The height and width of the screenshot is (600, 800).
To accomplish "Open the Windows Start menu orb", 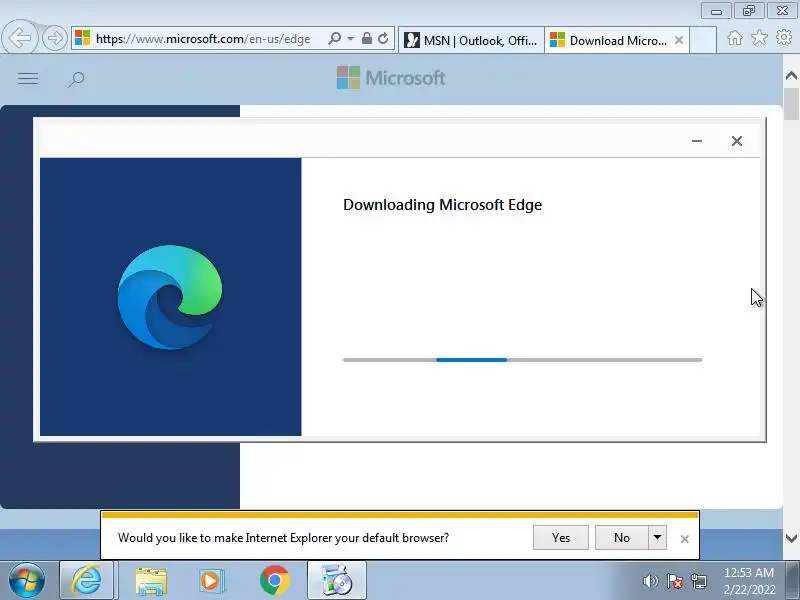I will click(x=26, y=580).
